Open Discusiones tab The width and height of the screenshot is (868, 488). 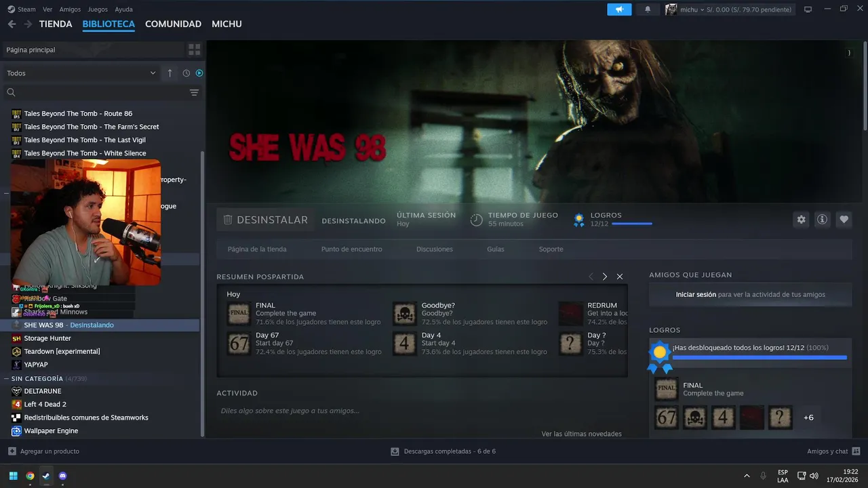click(x=435, y=249)
